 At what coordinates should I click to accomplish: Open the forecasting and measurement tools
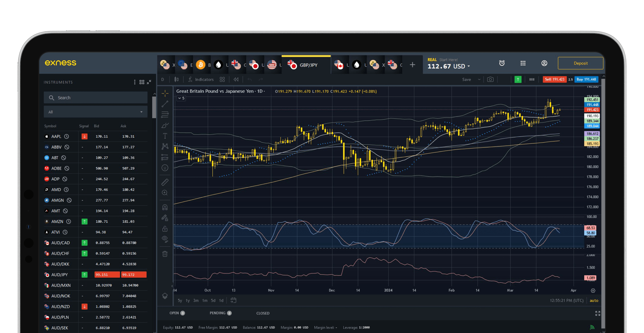click(165, 157)
